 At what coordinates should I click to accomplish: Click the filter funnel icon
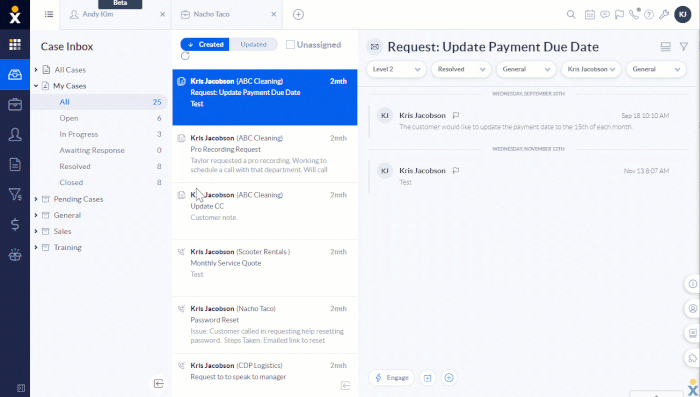pyautogui.click(x=683, y=46)
